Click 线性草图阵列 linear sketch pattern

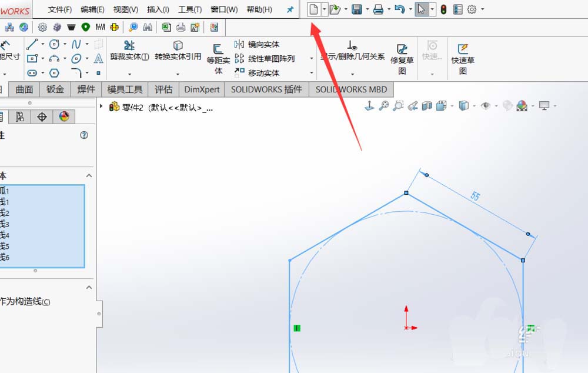click(265, 59)
